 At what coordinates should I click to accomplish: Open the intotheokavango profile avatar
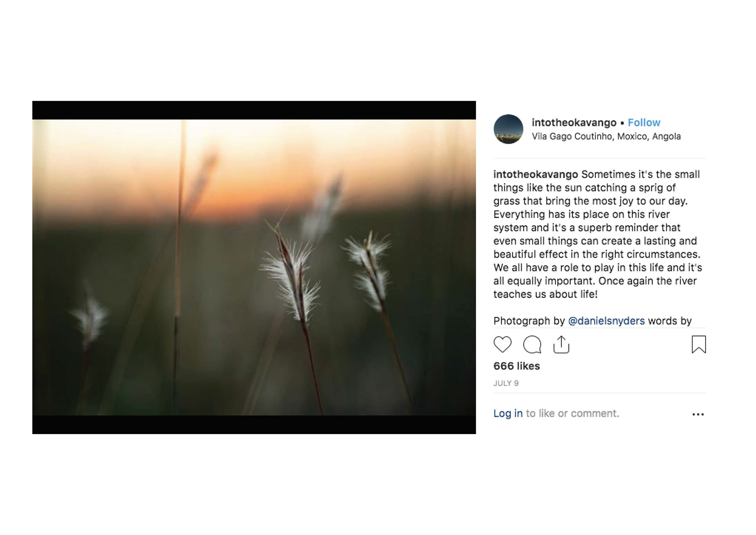(x=508, y=129)
